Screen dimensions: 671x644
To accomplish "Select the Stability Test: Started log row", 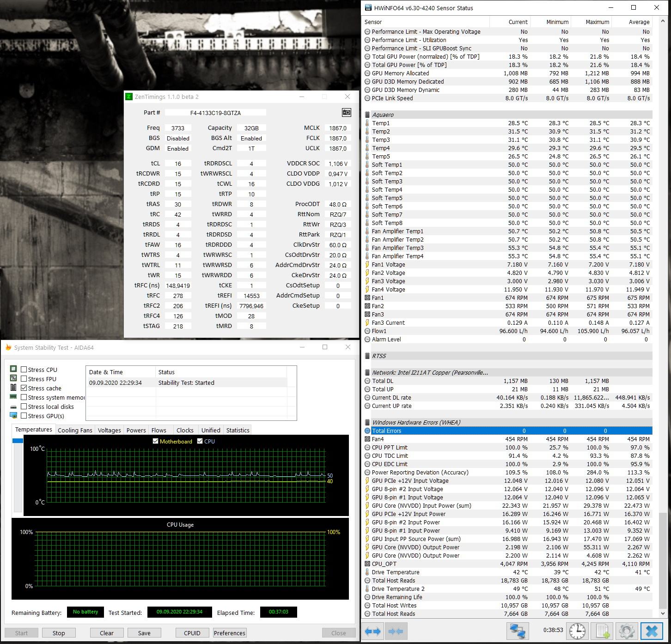I will 187,383.
